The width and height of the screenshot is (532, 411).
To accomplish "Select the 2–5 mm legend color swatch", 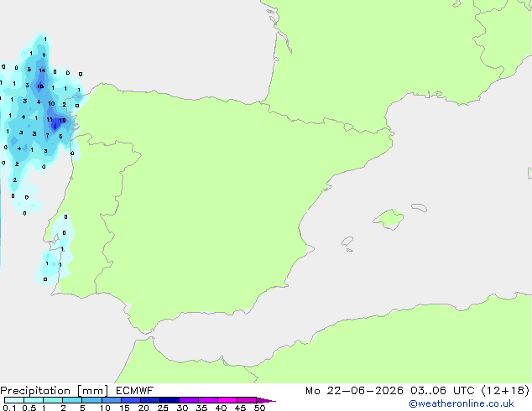I will tap(72, 400).
